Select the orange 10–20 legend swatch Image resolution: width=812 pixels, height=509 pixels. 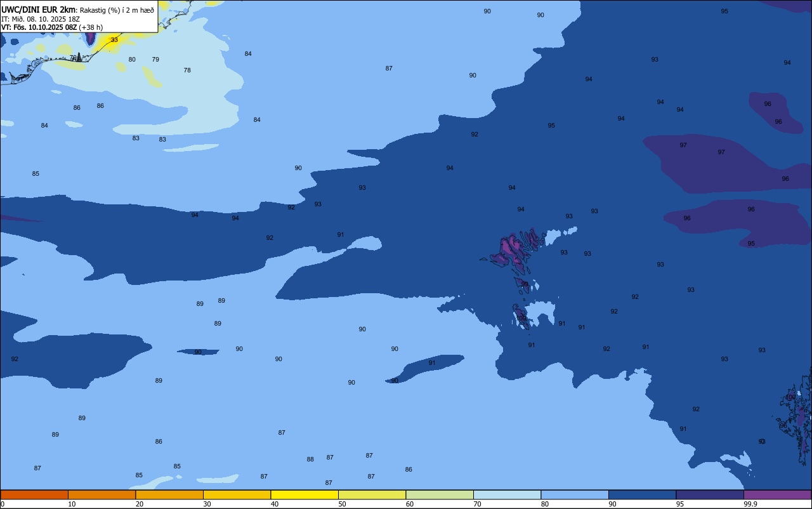tap(101, 494)
